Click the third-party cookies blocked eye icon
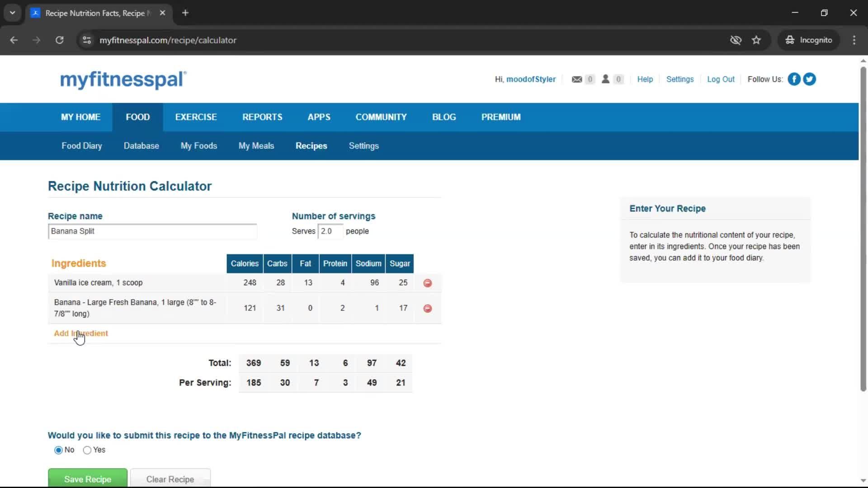 click(736, 40)
